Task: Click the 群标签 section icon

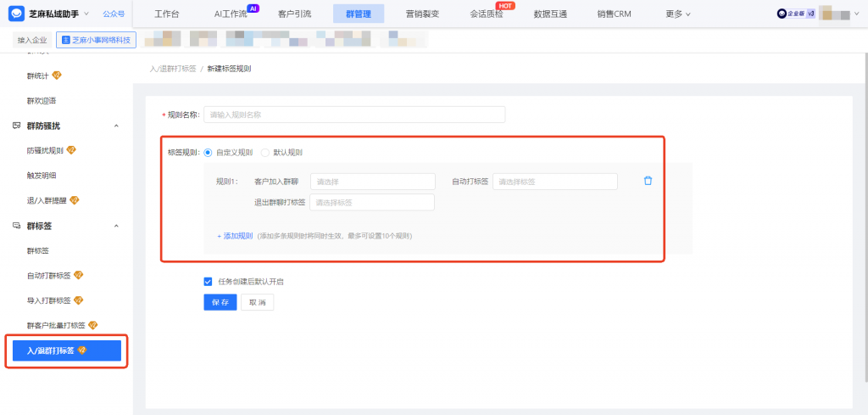Action: [17, 226]
